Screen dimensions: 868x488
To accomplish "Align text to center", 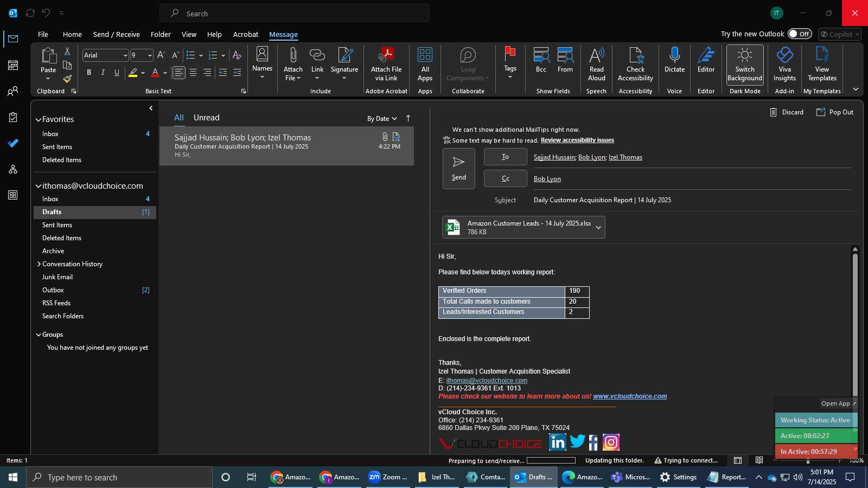I will tap(193, 73).
